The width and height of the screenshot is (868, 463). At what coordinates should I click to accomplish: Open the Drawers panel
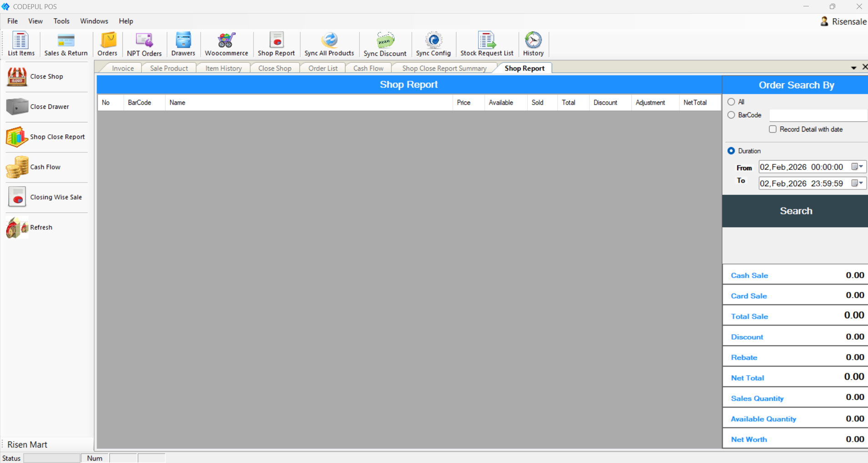point(183,44)
